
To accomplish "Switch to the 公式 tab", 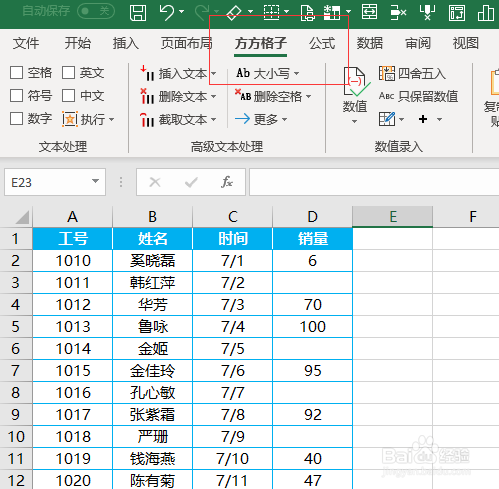I will click(x=322, y=43).
